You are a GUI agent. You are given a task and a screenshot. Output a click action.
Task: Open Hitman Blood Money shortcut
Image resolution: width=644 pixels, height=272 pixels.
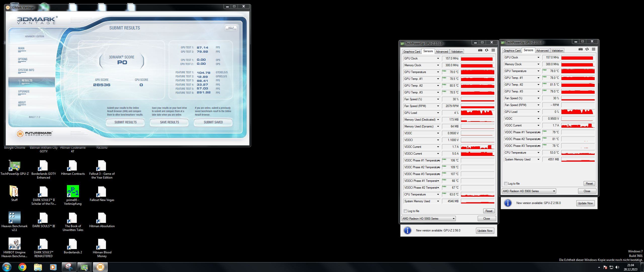102,248
